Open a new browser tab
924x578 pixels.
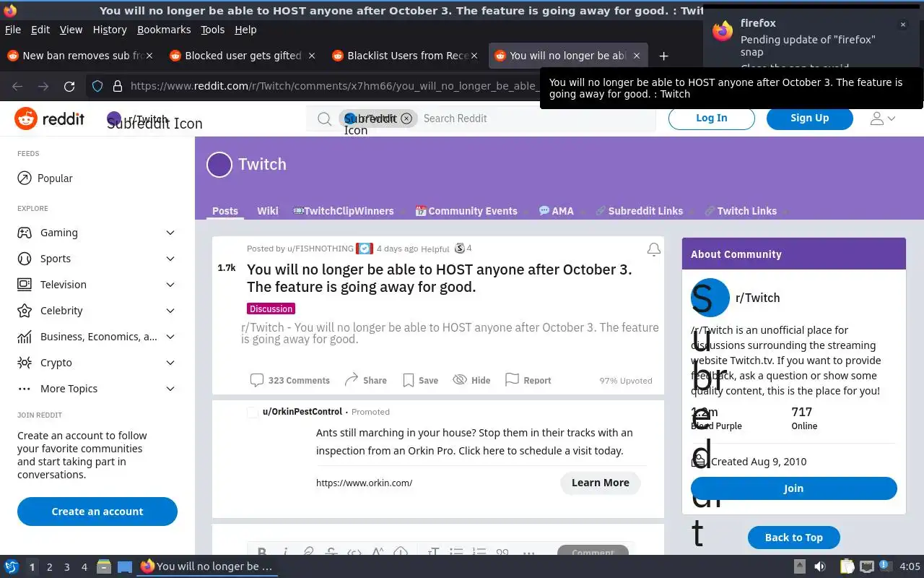pos(663,56)
